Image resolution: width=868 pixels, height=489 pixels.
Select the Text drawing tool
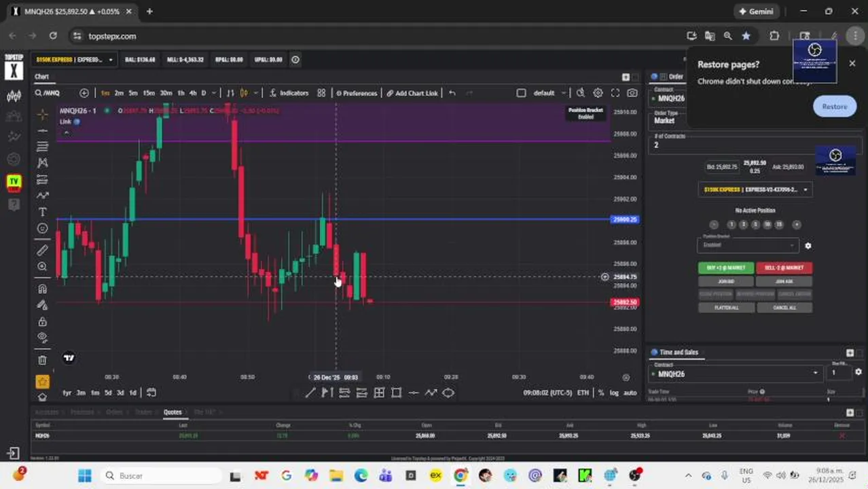click(x=42, y=212)
